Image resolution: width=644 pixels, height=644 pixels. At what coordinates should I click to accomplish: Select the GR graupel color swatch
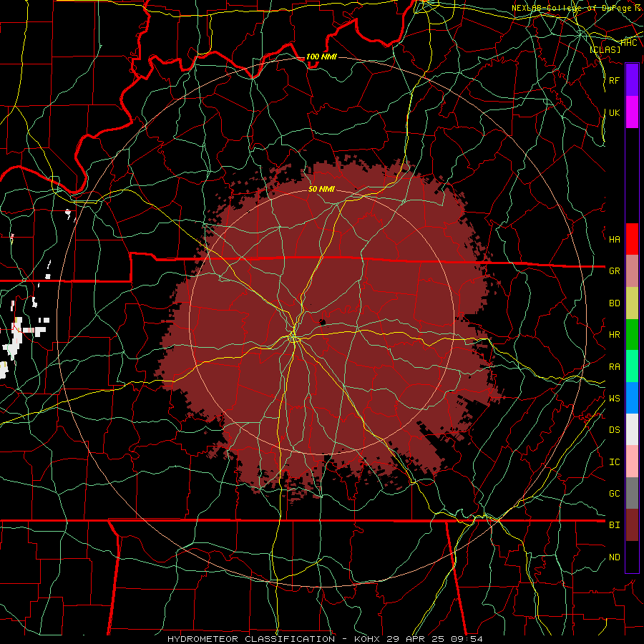coord(632,271)
